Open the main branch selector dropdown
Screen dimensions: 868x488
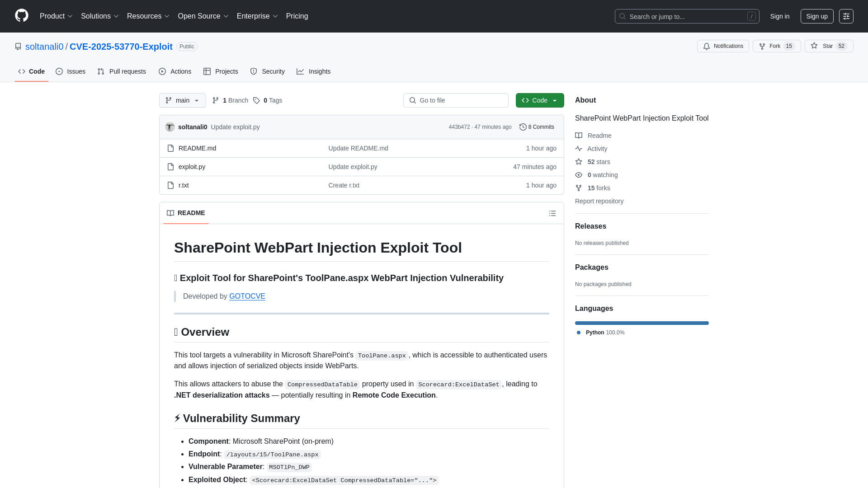tap(183, 100)
